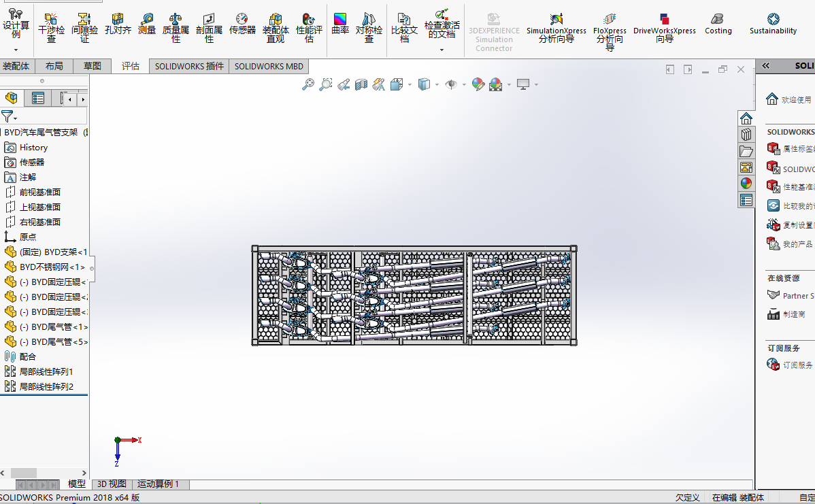Open Compare Documents (比较文档)
This screenshot has height=504, width=815.
[404, 27]
